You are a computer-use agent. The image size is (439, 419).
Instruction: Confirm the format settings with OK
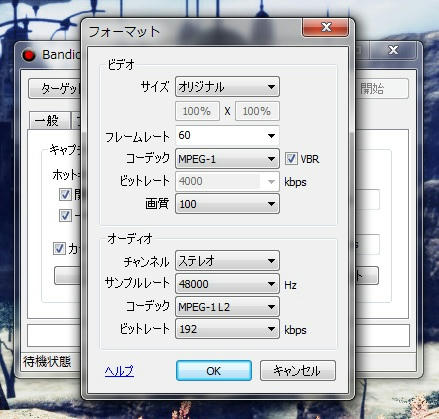click(214, 371)
